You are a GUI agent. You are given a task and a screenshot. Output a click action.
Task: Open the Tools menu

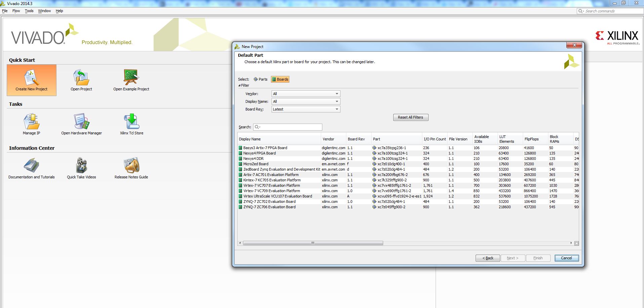[29, 11]
